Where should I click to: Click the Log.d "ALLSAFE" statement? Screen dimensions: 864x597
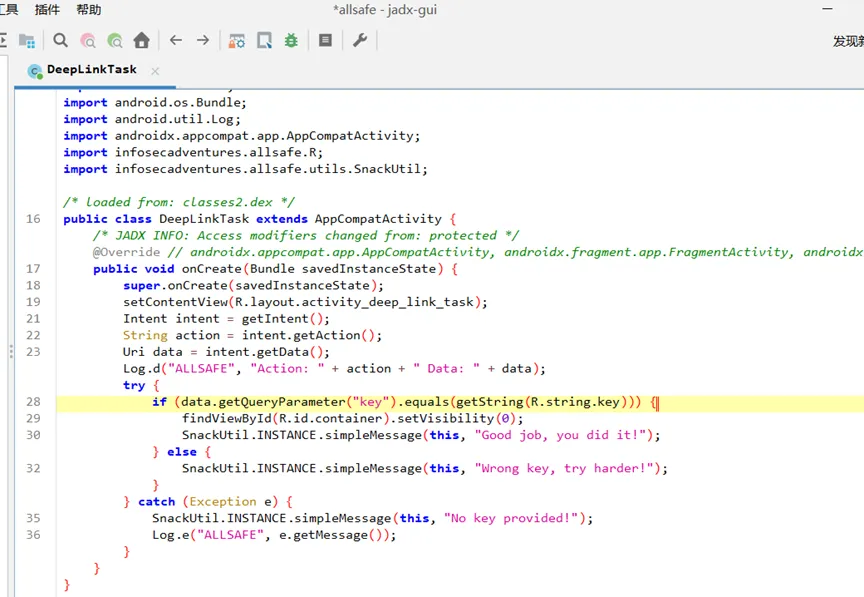pyautogui.click(x=334, y=368)
